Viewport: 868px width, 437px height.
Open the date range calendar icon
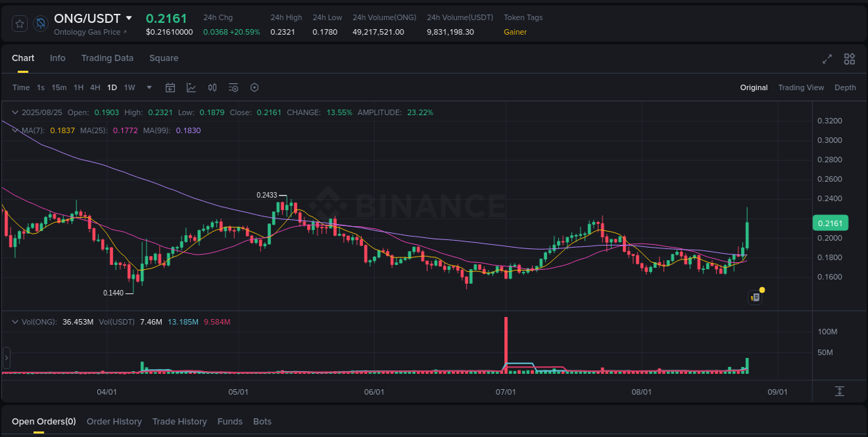point(170,87)
